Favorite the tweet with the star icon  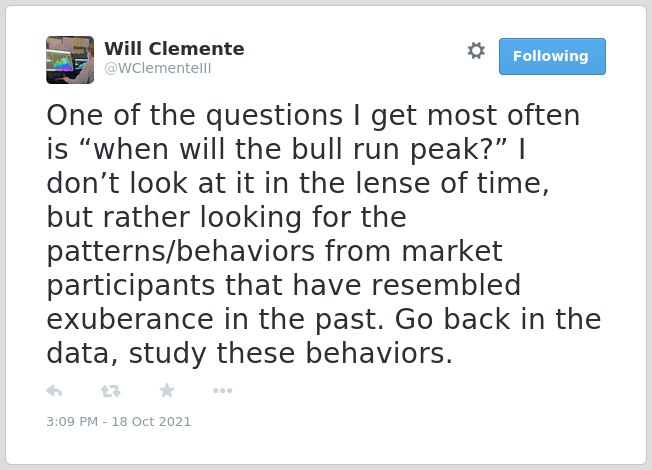pyautogui.click(x=167, y=390)
